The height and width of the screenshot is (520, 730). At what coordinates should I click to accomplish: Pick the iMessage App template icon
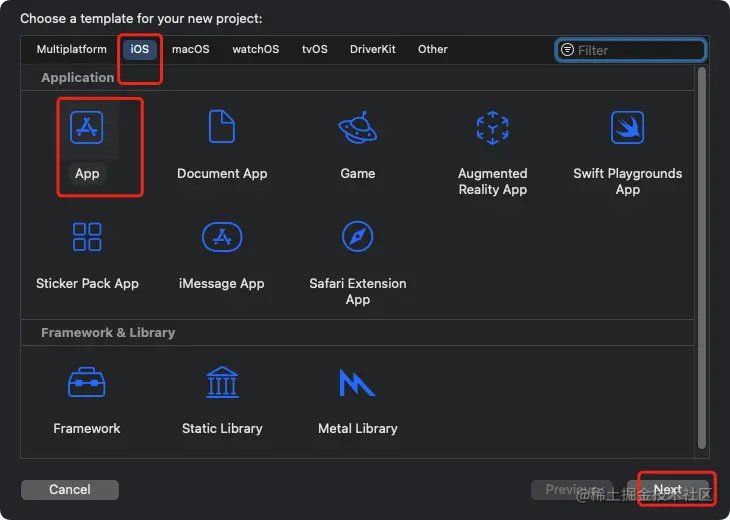222,237
